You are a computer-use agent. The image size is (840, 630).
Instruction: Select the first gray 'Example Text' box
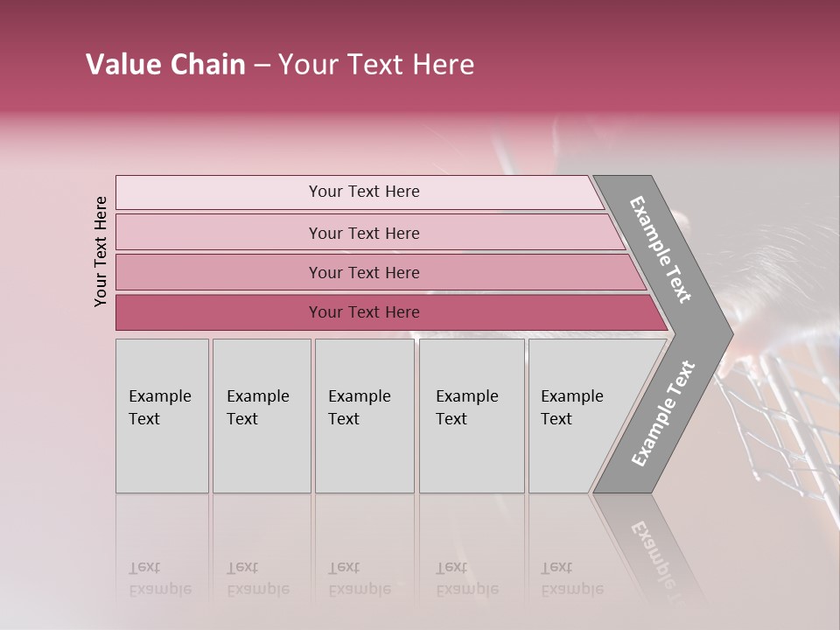(x=163, y=416)
